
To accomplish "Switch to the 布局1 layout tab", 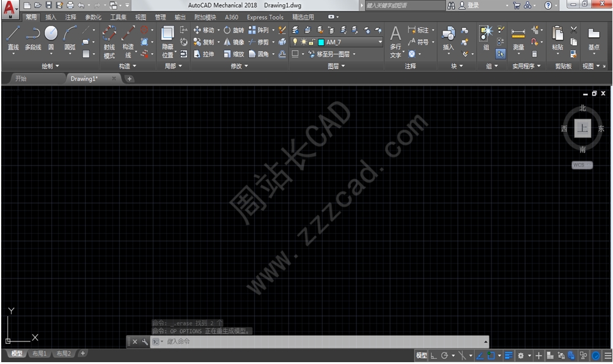I will [39, 354].
